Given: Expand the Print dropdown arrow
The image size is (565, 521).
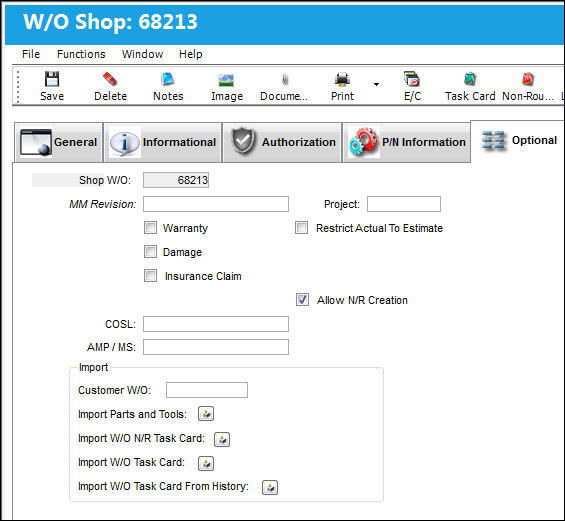Looking at the screenshot, I should point(376,84).
